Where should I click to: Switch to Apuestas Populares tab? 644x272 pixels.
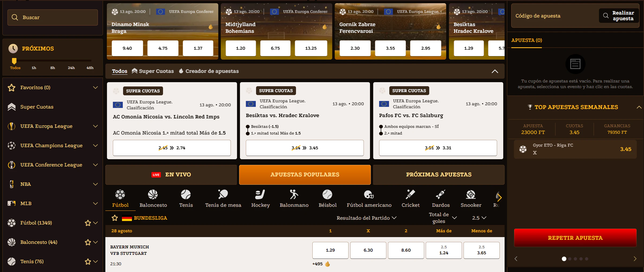click(x=305, y=175)
